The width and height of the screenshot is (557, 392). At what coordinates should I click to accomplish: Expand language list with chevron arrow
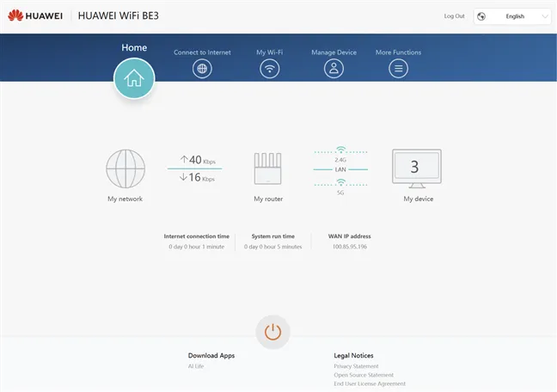[545, 16]
